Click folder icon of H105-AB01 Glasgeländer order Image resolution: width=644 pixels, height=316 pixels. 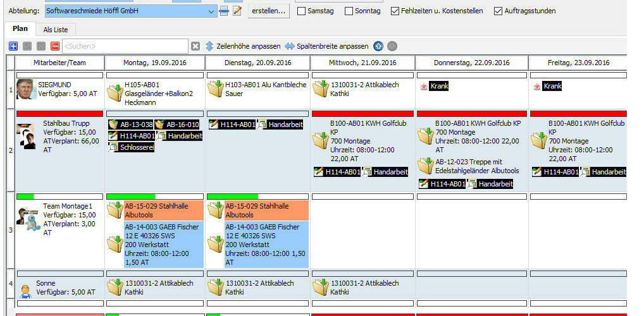[115, 93]
